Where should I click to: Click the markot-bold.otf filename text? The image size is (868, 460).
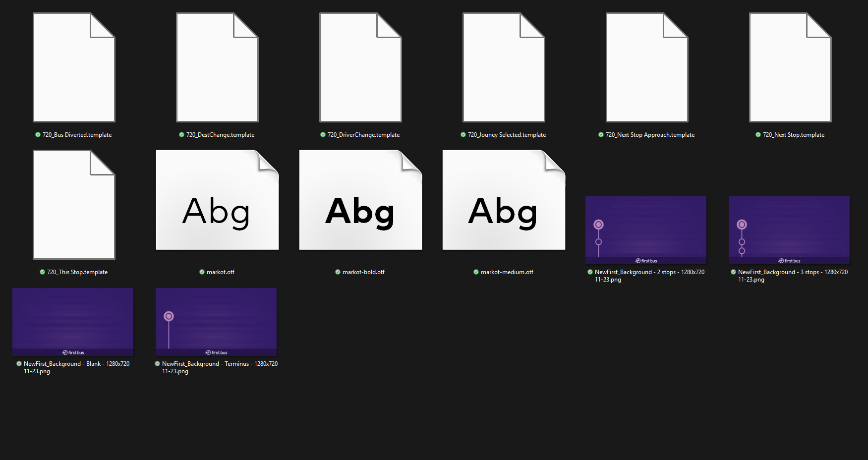(x=363, y=272)
